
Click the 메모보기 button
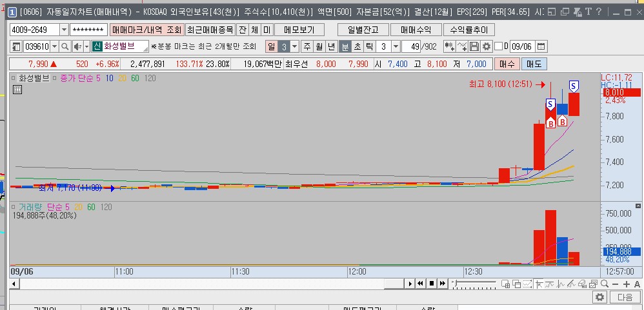(299, 30)
